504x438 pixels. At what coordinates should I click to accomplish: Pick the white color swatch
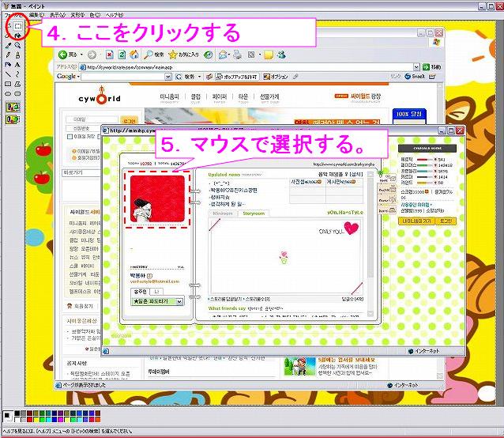pos(17,420)
